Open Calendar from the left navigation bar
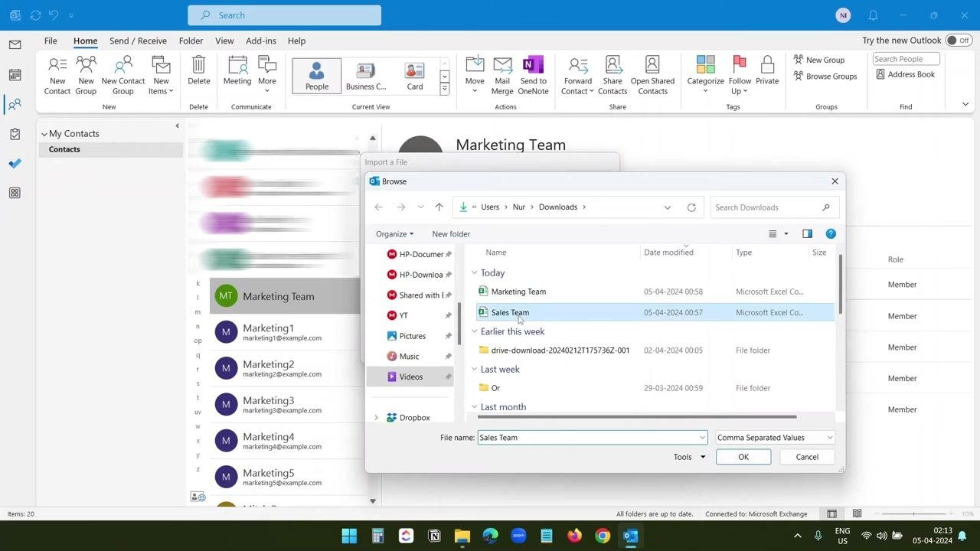Image resolution: width=980 pixels, height=551 pixels. coord(15,75)
